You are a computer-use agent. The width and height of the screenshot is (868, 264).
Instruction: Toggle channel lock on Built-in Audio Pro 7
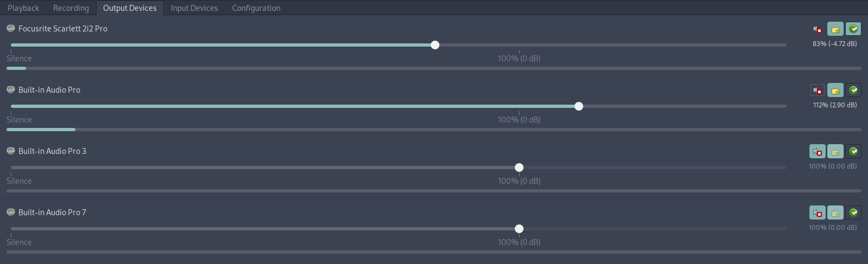[x=835, y=213]
